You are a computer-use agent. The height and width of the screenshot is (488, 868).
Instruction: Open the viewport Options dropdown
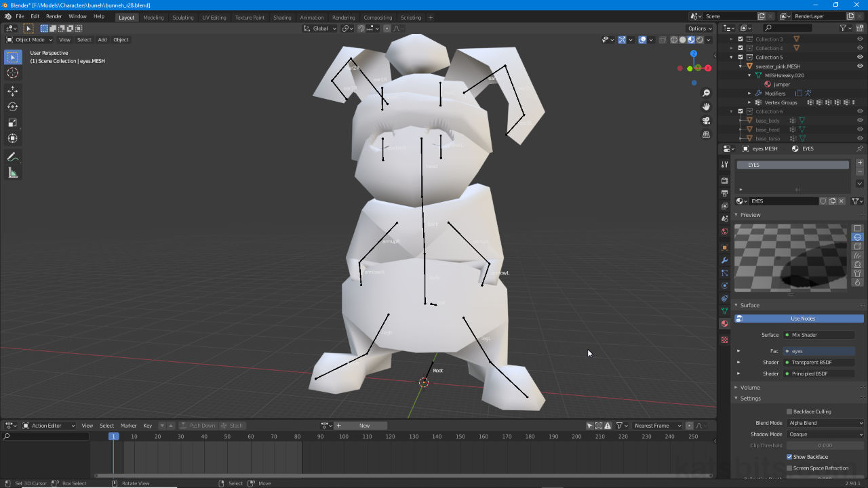tap(700, 28)
